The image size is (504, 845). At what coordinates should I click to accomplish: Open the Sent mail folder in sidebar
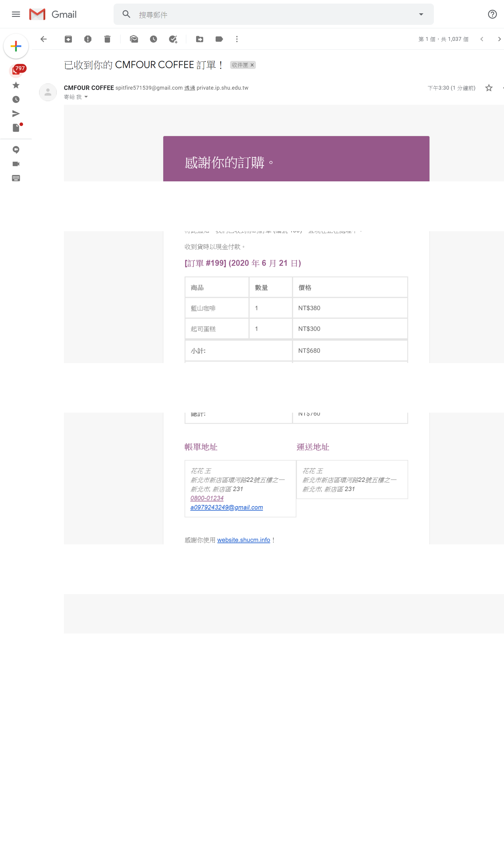click(x=16, y=113)
